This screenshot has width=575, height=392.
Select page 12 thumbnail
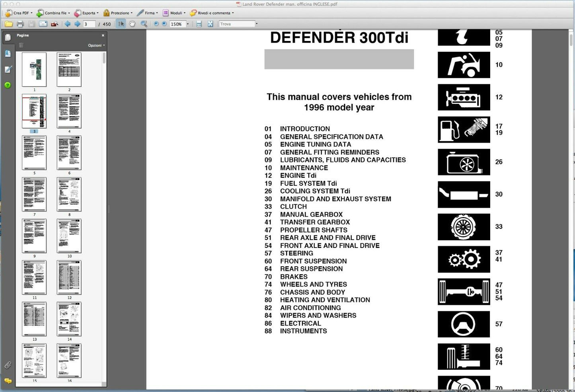coord(69,277)
